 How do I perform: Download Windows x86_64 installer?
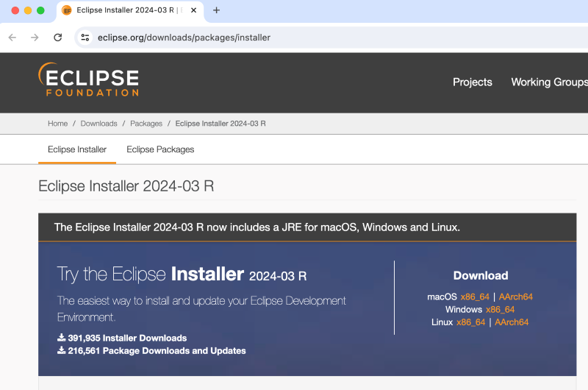pos(500,310)
